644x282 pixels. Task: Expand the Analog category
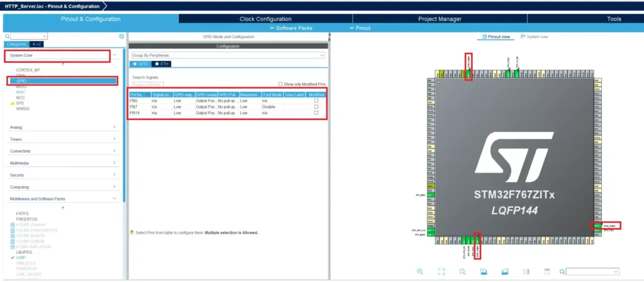click(x=114, y=127)
